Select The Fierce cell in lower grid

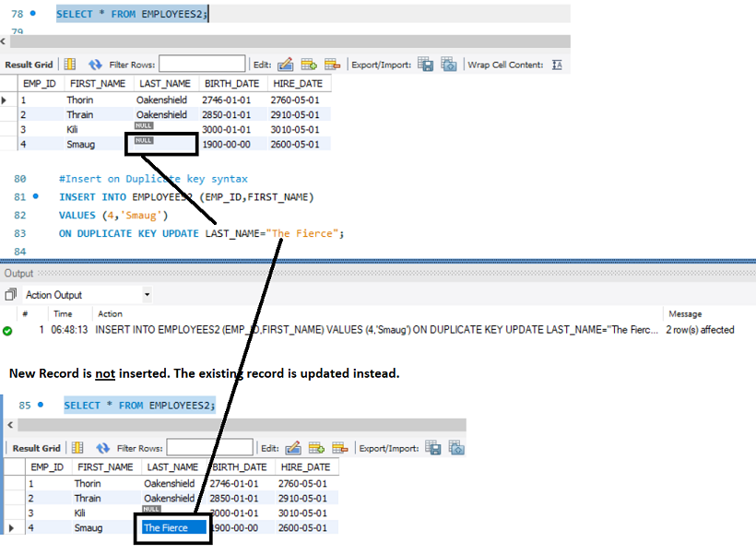(173, 527)
